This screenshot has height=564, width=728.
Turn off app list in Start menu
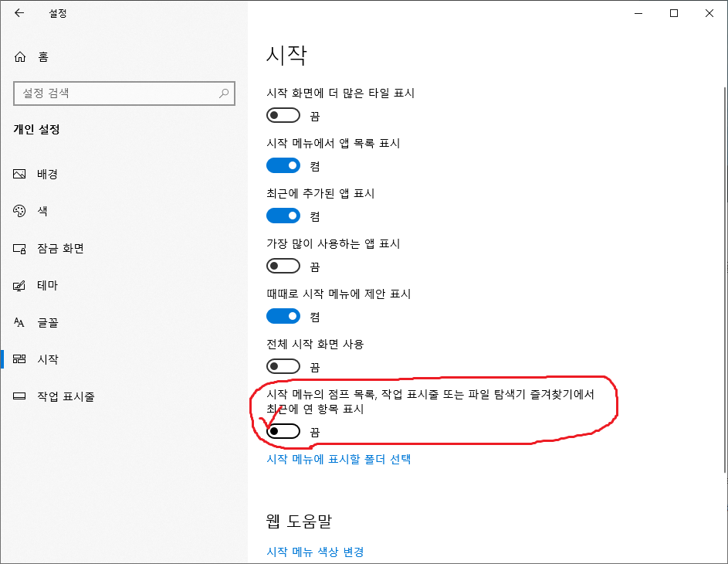coord(283,165)
